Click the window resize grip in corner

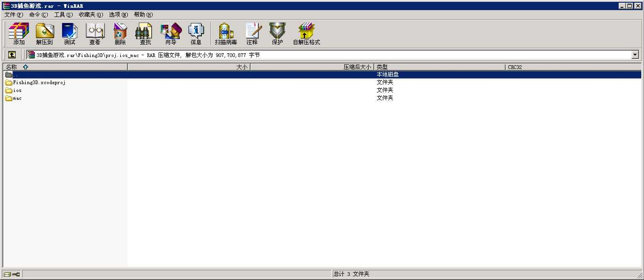coord(639,275)
